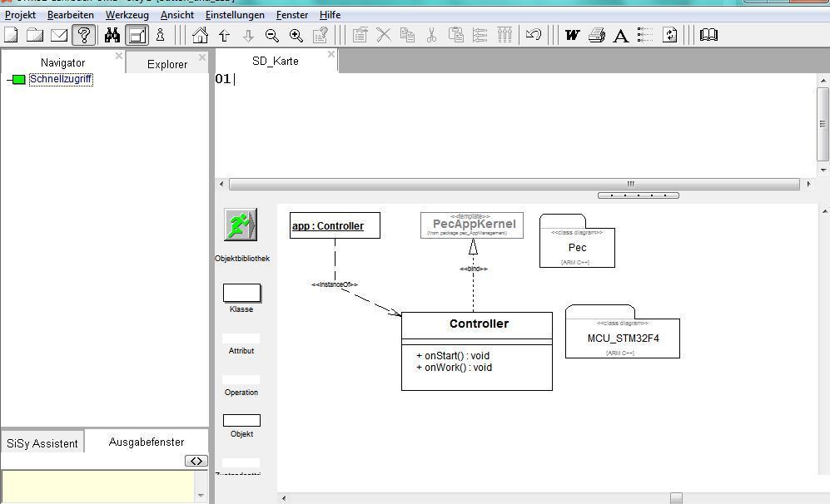Click the delete X icon

pos(384,36)
